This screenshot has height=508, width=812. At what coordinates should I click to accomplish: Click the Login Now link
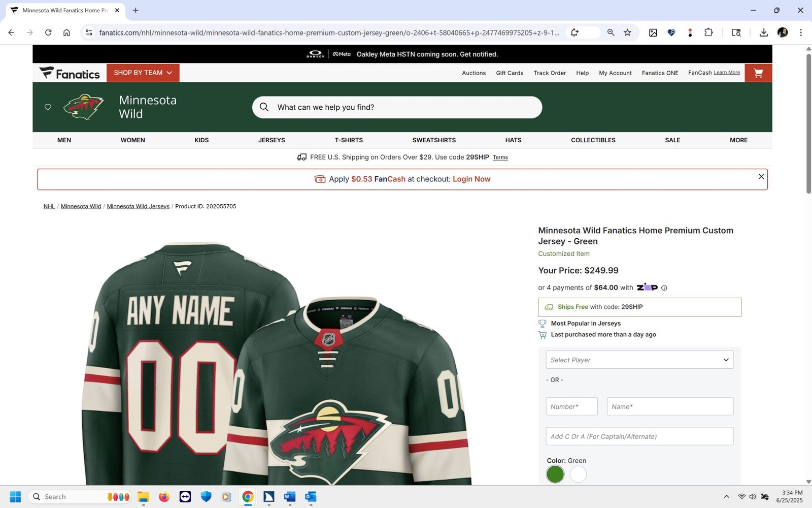click(471, 179)
